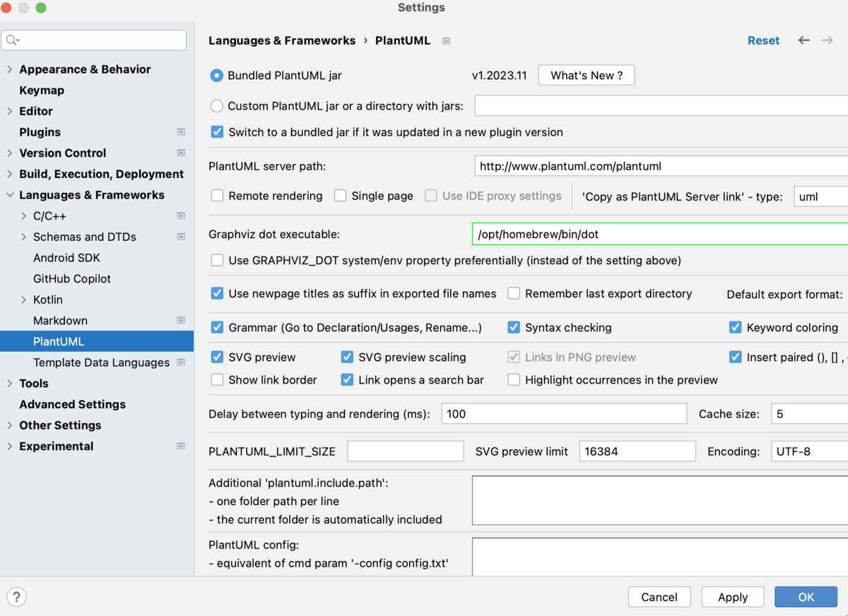Click the Languages & Frameworks breadcrumb
The image size is (848, 616).
(x=282, y=40)
